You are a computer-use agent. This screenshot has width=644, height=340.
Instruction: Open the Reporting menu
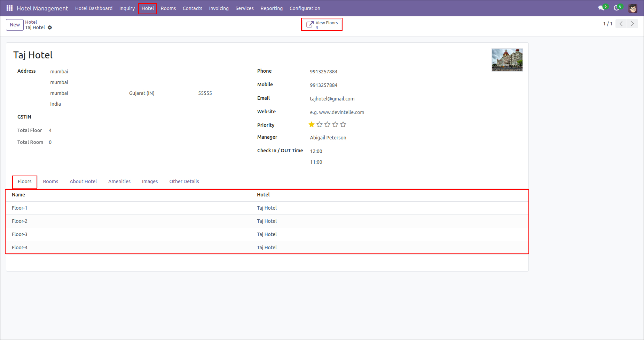tap(272, 8)
